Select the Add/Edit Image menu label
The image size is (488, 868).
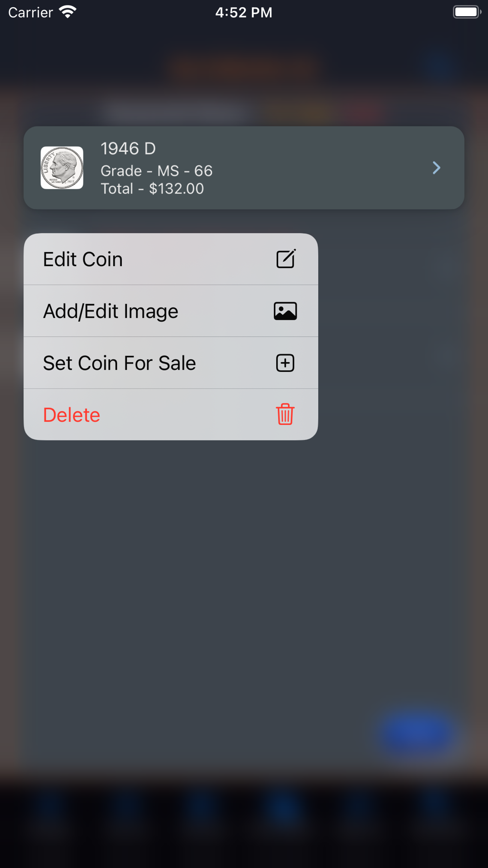pos(111,311)
